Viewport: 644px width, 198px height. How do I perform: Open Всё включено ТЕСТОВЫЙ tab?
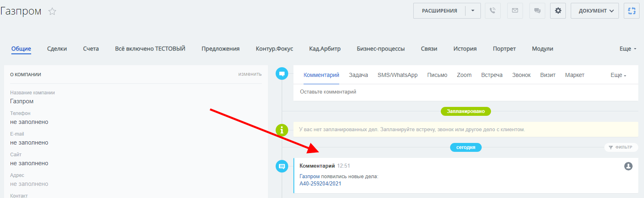(x=150, y=49)
